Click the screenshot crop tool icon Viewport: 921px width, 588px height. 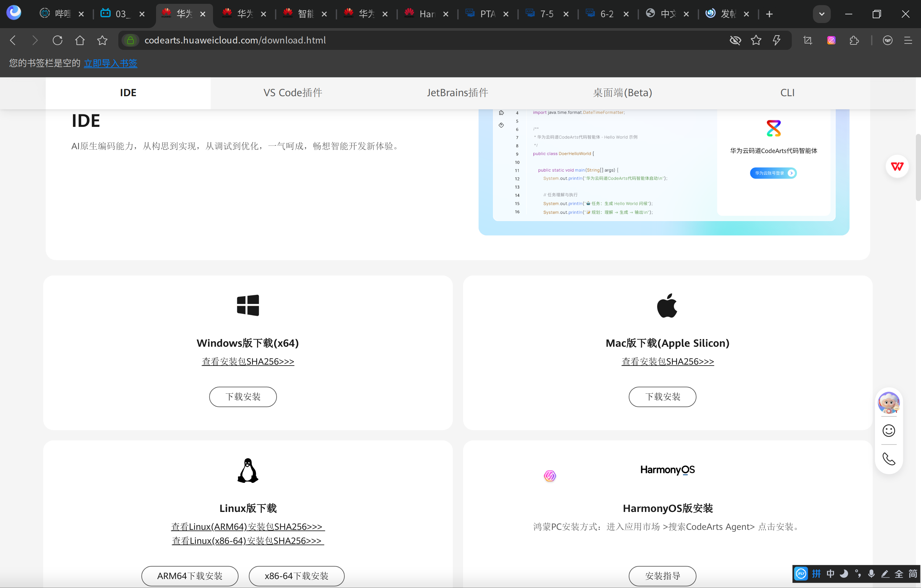pos(808,40)
